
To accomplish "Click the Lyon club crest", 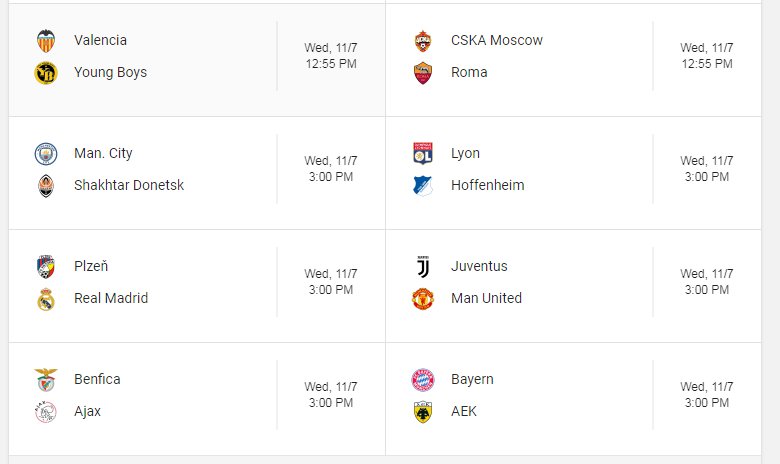I will click(x=423, y=154).
